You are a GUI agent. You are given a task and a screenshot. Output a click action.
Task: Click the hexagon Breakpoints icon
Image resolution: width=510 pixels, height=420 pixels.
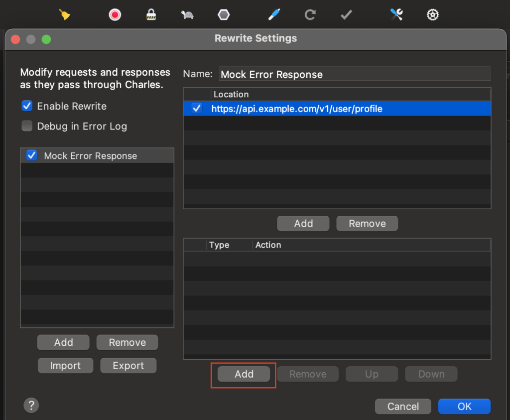point(224,15)
